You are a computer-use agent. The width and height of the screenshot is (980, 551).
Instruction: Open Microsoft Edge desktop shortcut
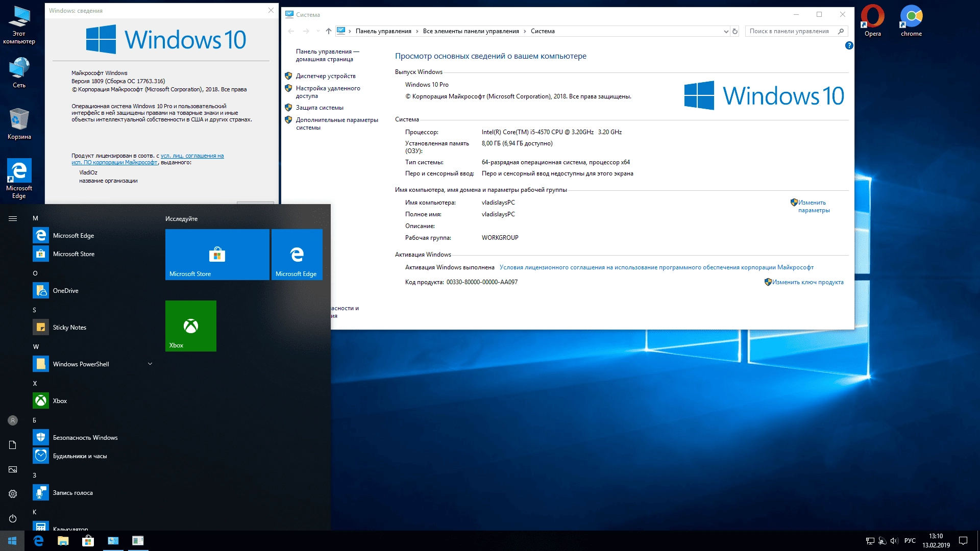click(x=19, y=179)
